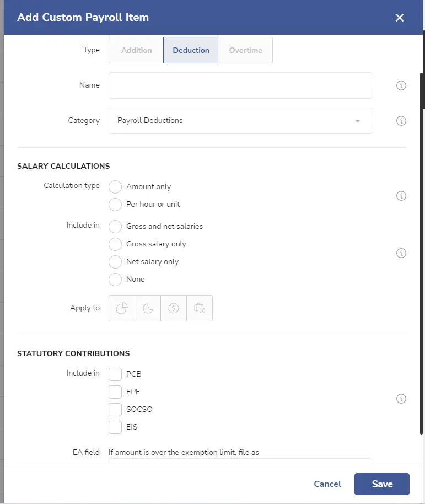Click the pie chart Apply to icon
The height and width of the screenshot is (504, 425).
[122, 308]
